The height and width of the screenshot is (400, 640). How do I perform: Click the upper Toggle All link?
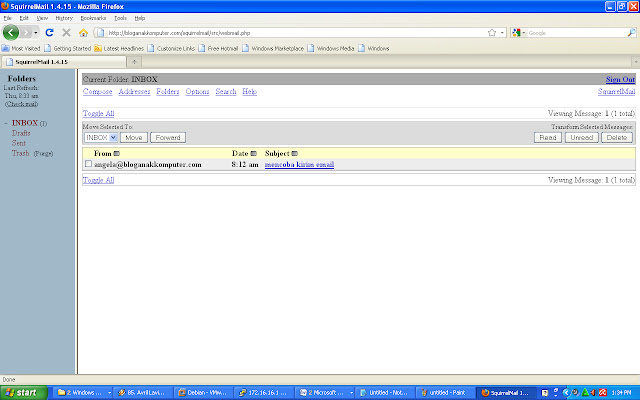coord(98,113)
